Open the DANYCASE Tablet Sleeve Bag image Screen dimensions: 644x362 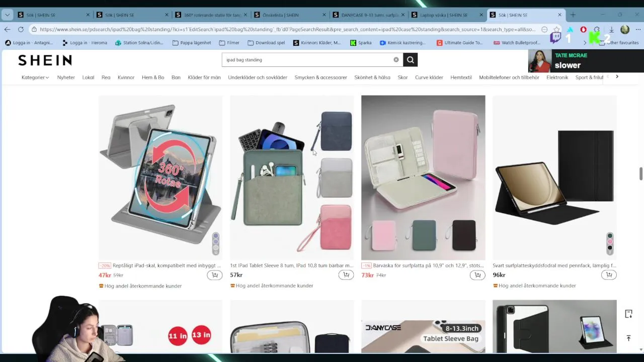(423, 326)
